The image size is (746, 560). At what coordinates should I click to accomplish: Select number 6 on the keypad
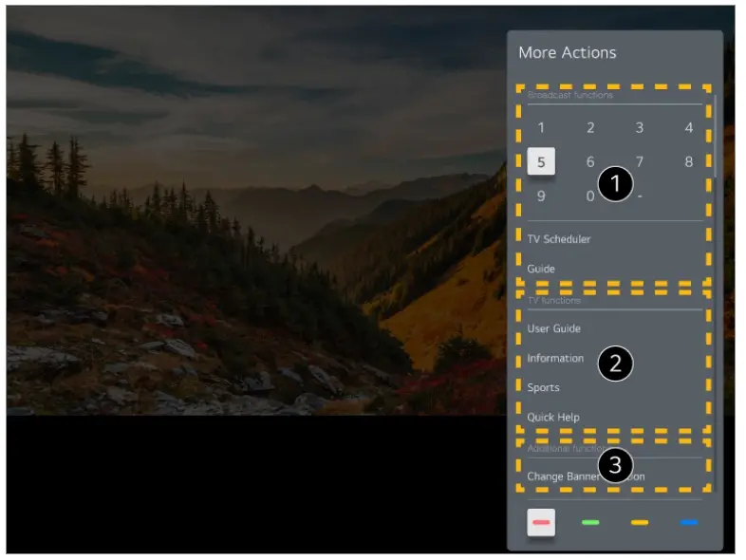(590, 161)
